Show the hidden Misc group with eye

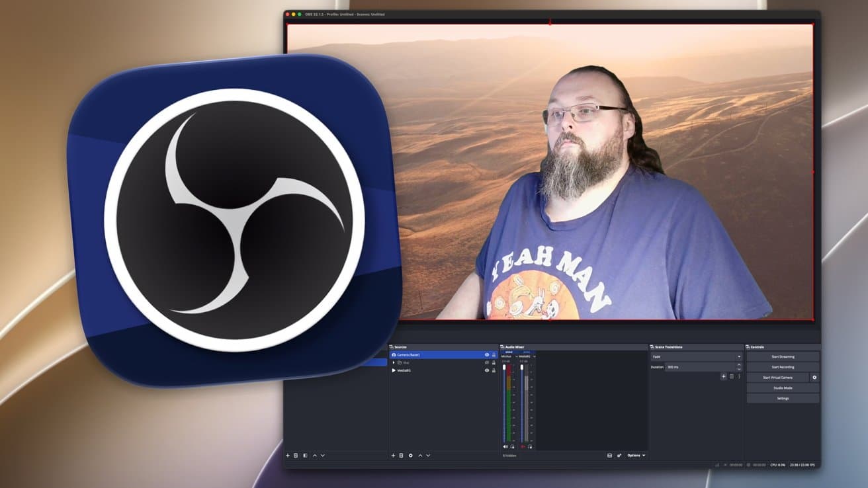point(487,362)
